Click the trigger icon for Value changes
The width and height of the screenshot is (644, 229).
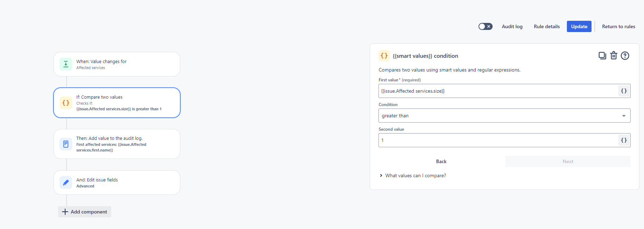pyautogui.click(x=66, y=64)
